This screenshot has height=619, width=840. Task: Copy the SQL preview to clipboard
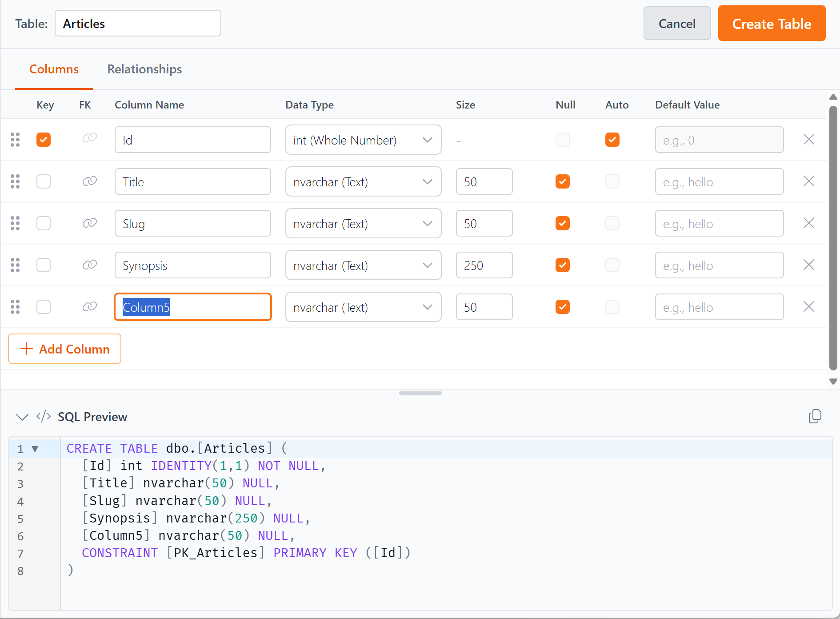click(x=815, y=417)
